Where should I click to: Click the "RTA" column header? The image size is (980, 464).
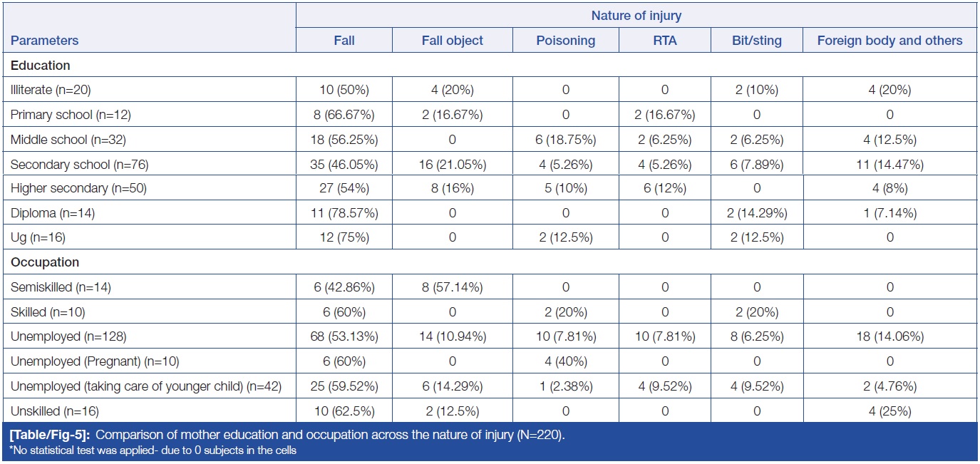664,41
